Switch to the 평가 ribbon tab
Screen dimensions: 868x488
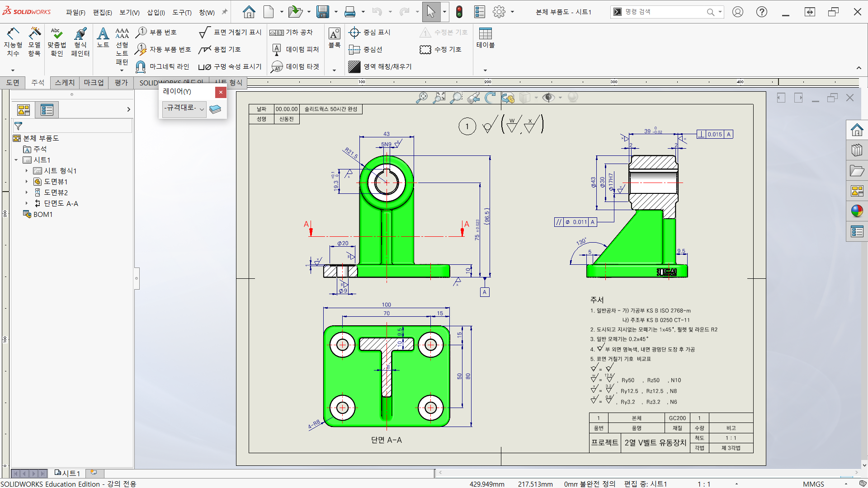coord(121,82)
